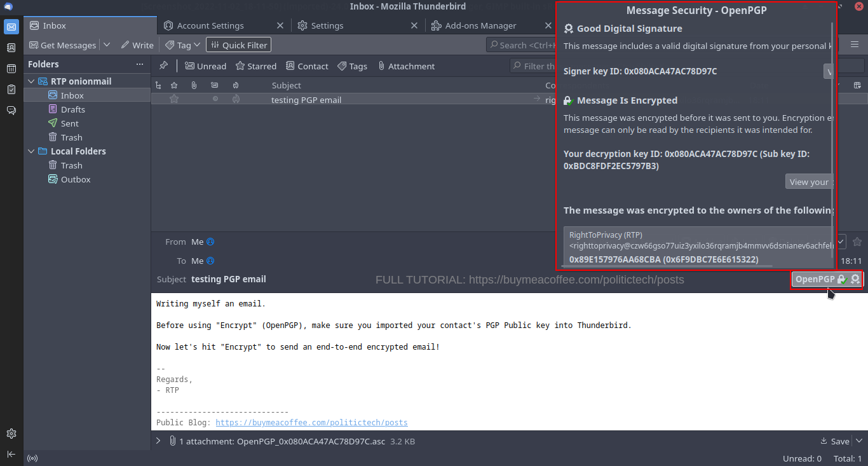This screenshot has width=868, height=466.
Task: Mark testing PGP email as junk
Action: point(236,99)
